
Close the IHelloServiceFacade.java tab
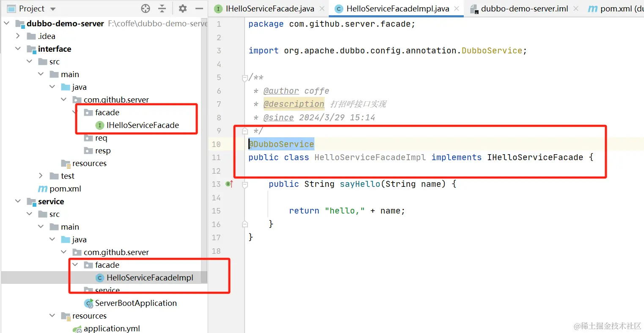[322, 8]
